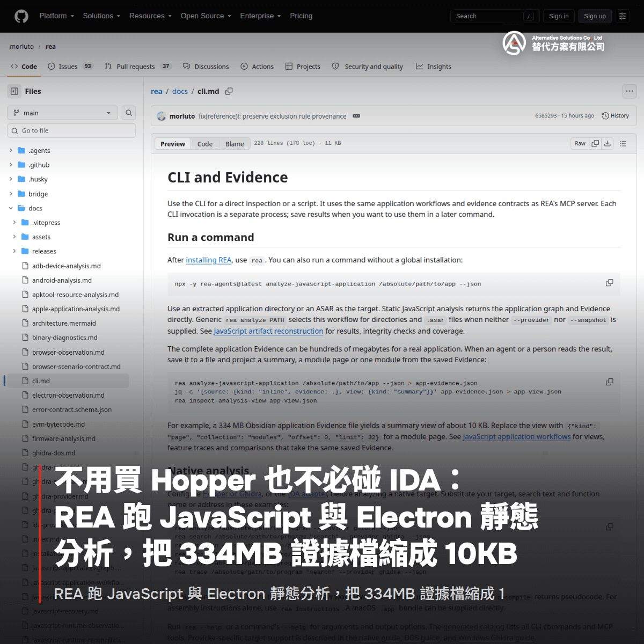Switch to the Discussions tab
The image size is (644, 644).
click(x=206, y=67)
